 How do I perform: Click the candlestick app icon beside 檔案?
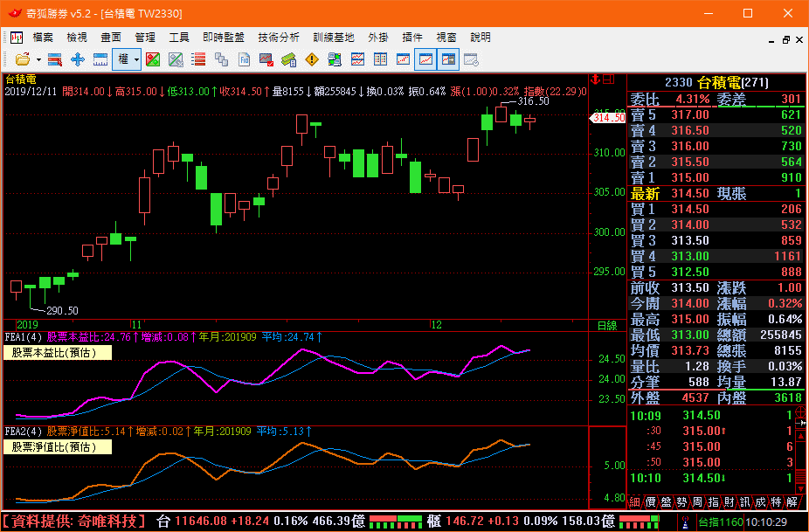(17, 38)
